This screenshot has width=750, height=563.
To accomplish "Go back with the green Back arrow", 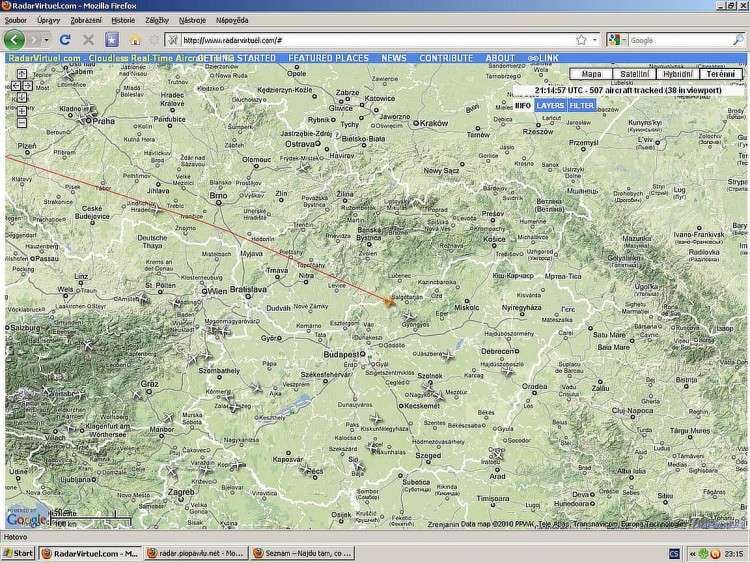I will pos(14,40).
